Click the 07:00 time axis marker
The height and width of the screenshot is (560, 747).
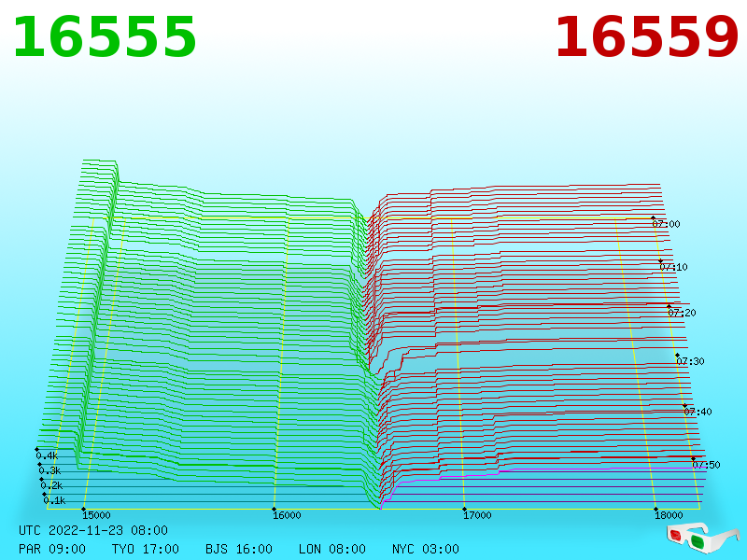click(x=666, y=224)
